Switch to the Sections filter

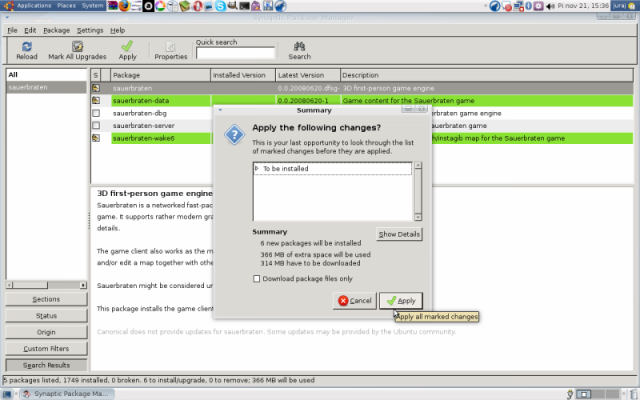[46, 299]
